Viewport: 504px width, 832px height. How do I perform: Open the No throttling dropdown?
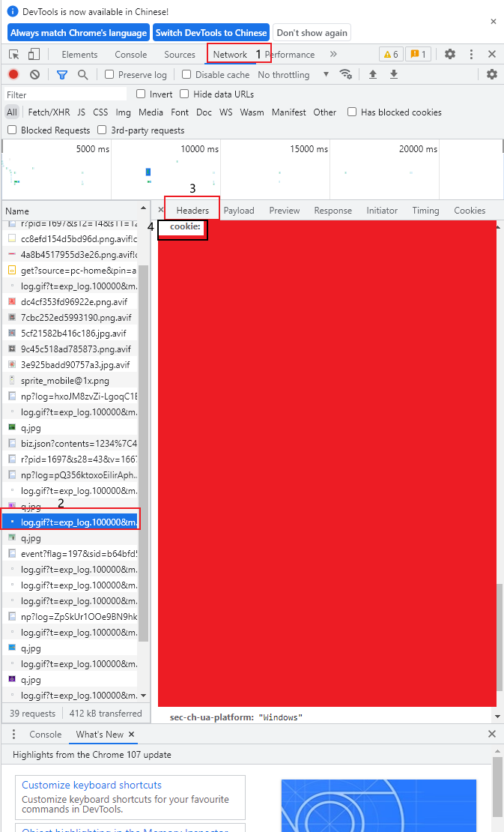[293, 75]
